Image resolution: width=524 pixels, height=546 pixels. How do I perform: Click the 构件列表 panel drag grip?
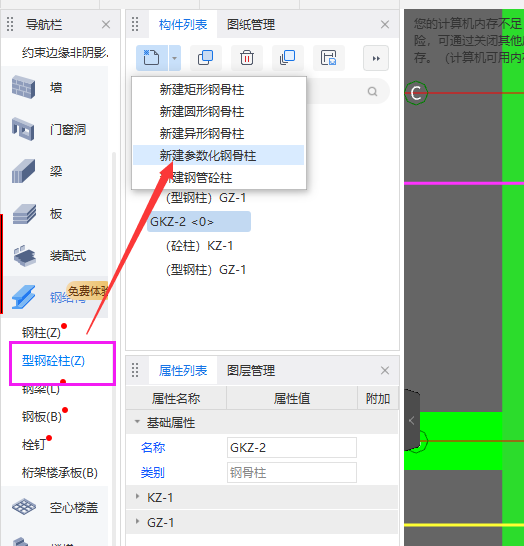pyautogui.click(x=135, y=24)
